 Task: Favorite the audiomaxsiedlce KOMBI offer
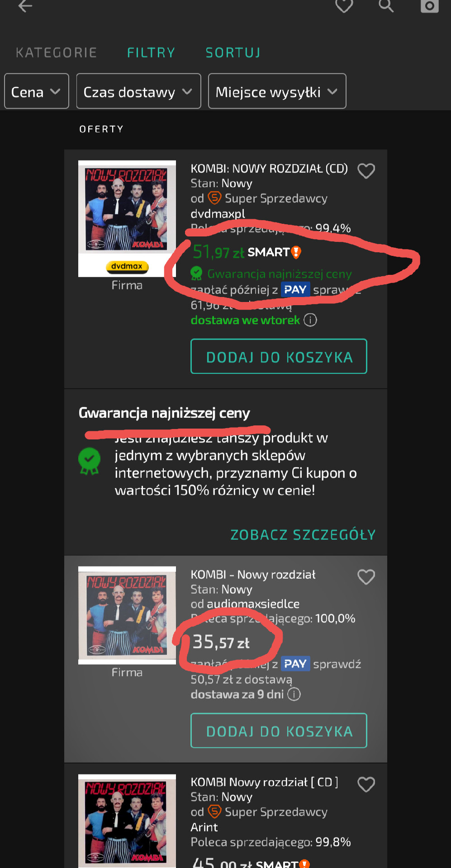coord(366,577)
